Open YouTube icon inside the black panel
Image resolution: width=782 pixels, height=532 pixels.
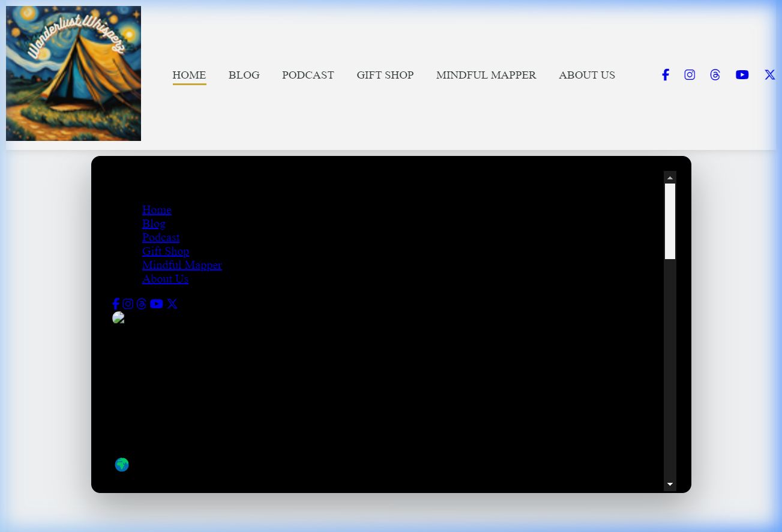(x=157, y=304)
